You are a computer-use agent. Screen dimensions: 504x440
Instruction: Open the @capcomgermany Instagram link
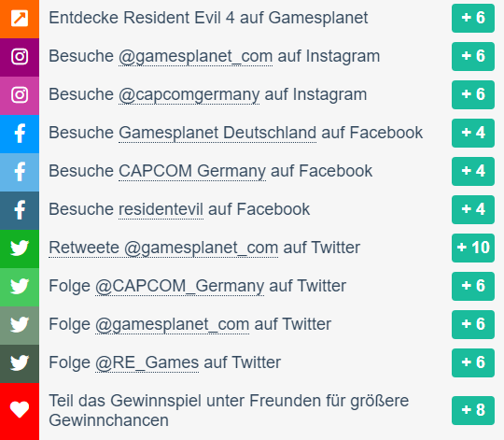(x=189, y=95)
